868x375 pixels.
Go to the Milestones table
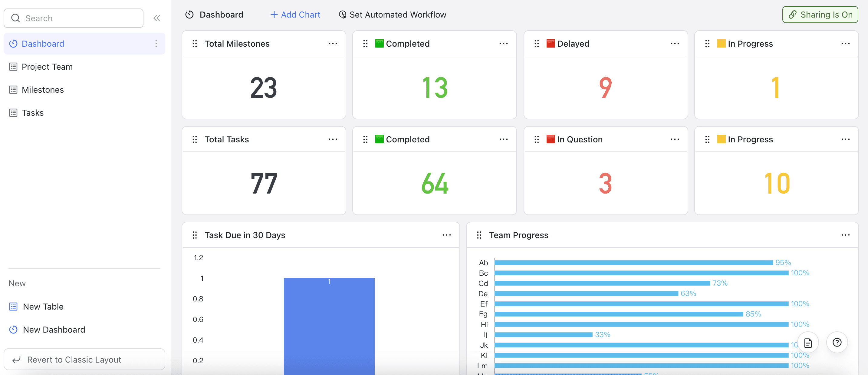(x=42, y=90)
